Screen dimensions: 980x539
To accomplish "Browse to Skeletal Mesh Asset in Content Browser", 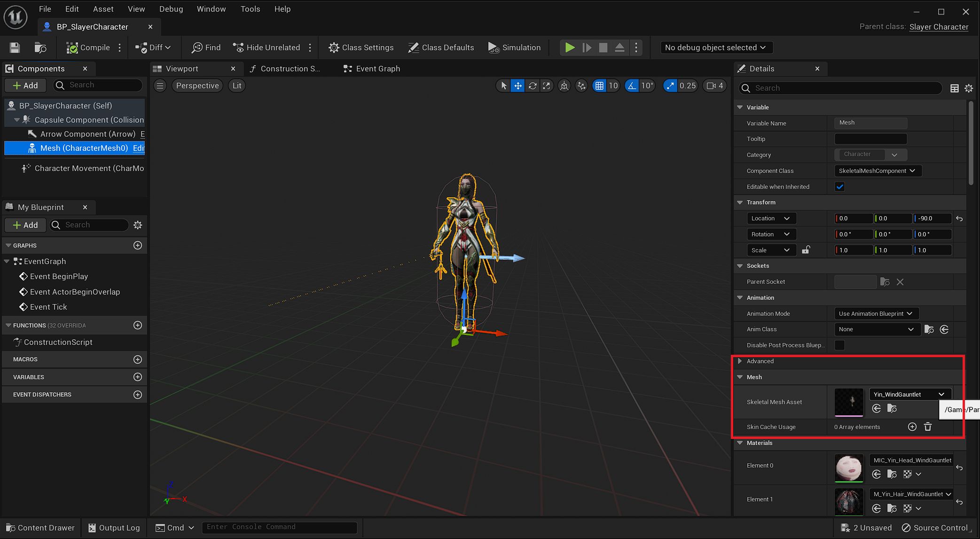I will (x=892, y=408).
